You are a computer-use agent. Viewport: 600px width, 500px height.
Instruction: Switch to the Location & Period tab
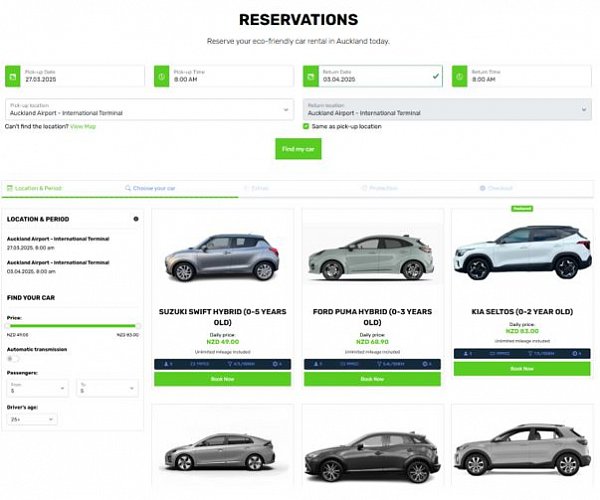[x=34, y=188]
